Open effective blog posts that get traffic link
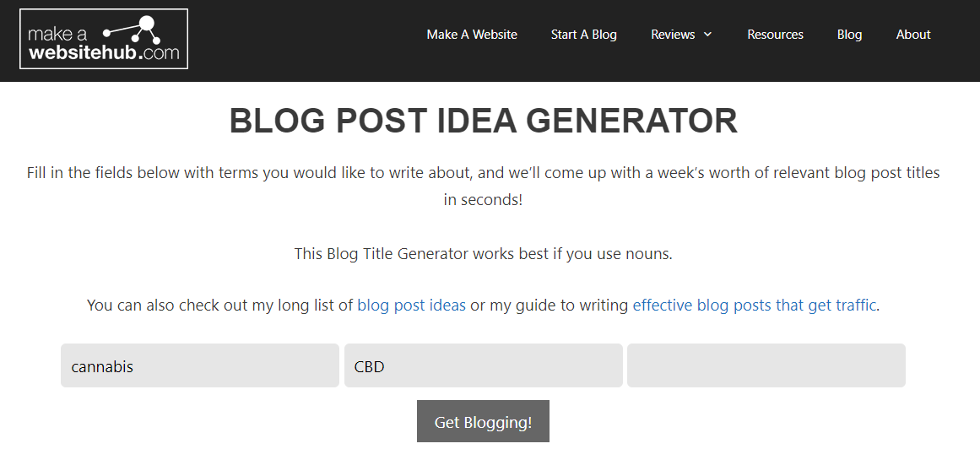The width and height of the screenshot is (980, 449). tap(755, 306)
